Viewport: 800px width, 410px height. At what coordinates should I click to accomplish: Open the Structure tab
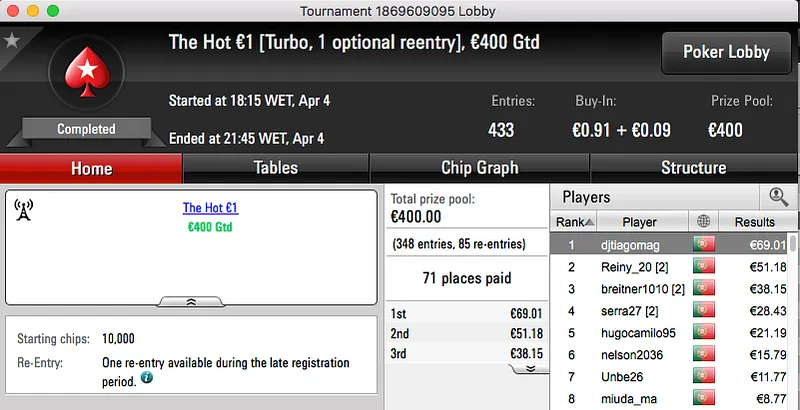[x=693, y=168]
